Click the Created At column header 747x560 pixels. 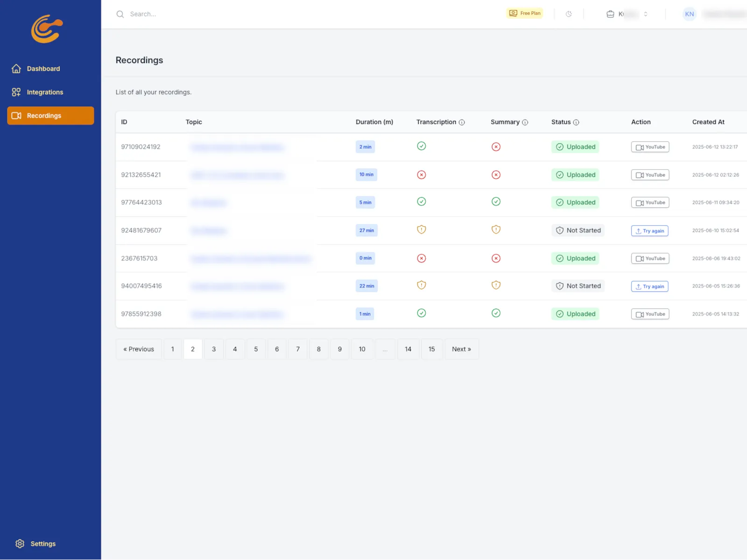coord(708,122)
